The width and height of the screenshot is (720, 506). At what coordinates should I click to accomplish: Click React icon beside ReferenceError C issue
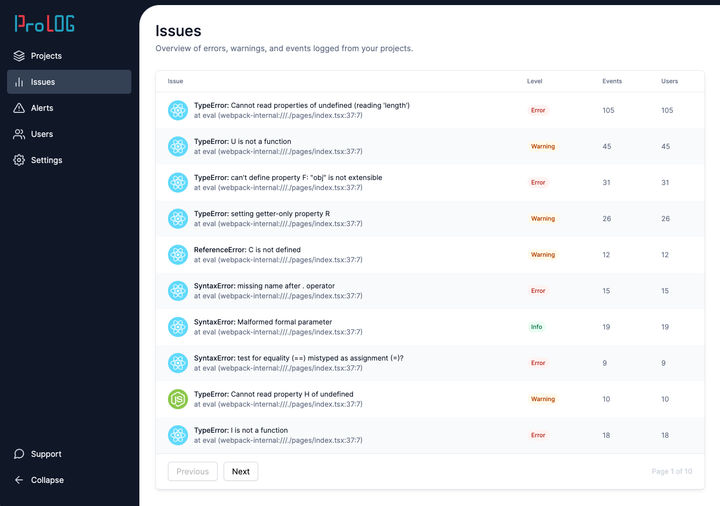tap(178, 255)
